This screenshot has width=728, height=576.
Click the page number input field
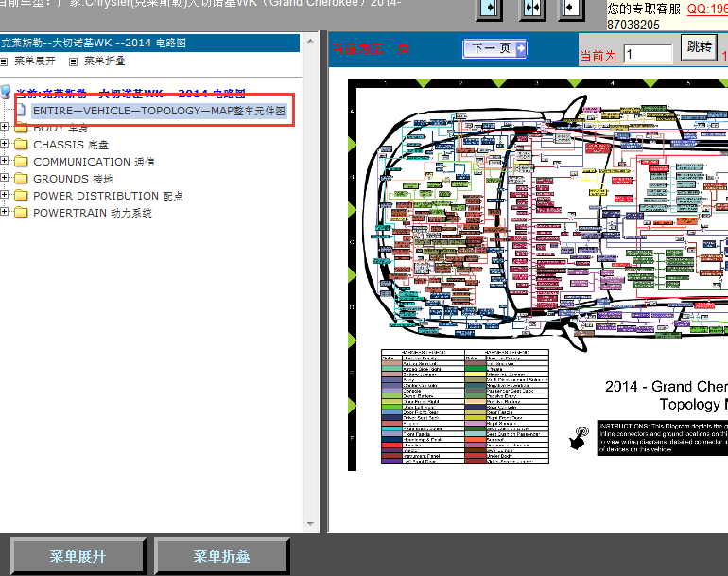coord(648,54)
